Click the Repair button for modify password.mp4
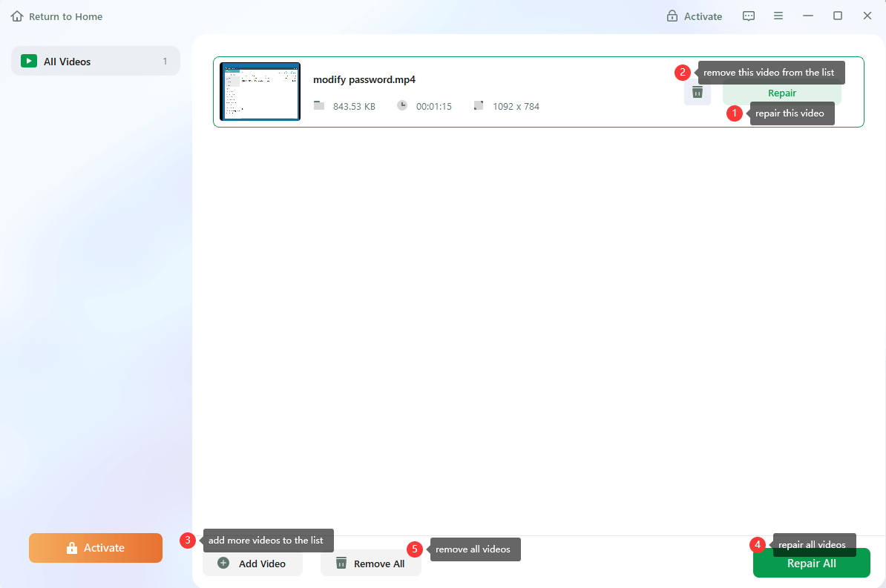Viewport: 886px width, 588px height. [782, 93]
